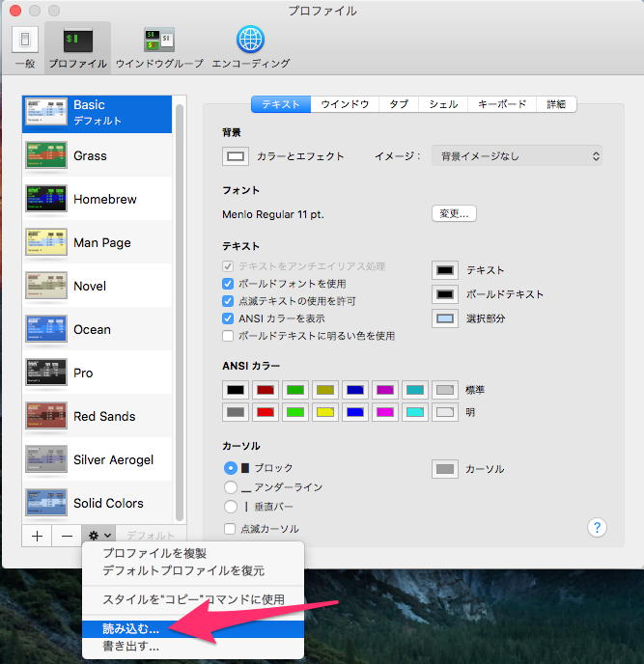The width and height of the screenshot is (644, 664).
Task: Toggle ボールドフォントを使用 checkbox
Action: tap(228, 284)
